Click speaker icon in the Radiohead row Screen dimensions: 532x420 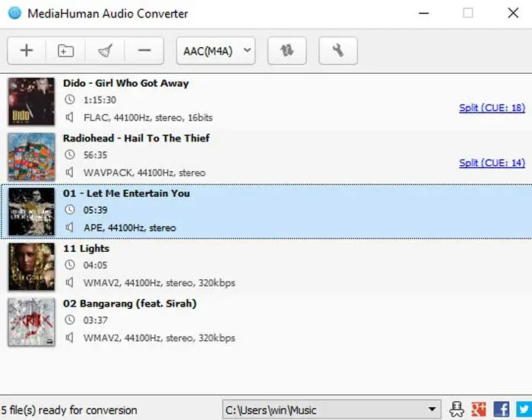click(69, 172)
